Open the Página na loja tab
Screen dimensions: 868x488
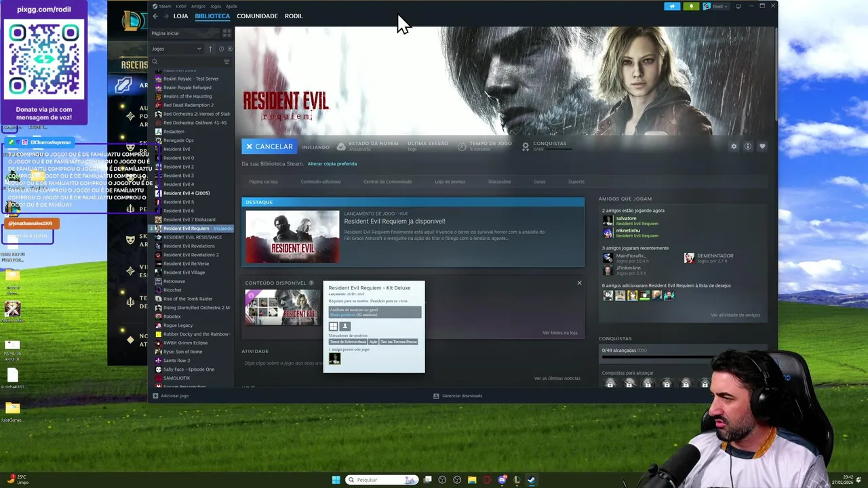263,182
